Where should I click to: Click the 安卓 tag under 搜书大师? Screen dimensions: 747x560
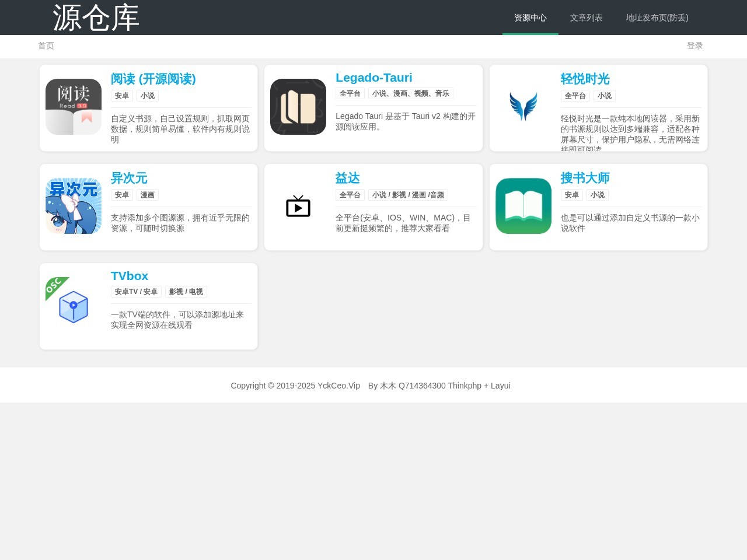click(572, 195)
